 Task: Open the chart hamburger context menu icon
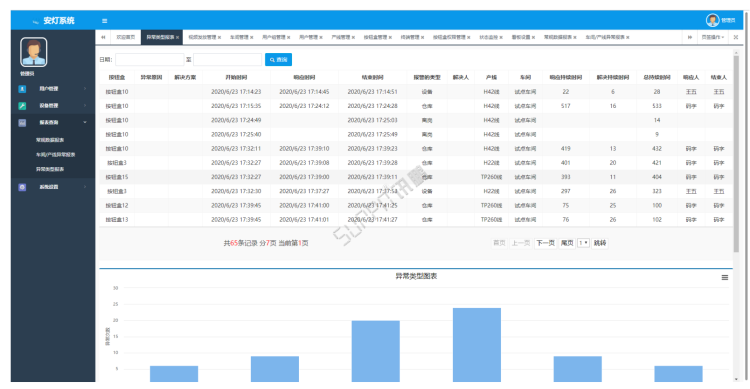pos(725,278)
